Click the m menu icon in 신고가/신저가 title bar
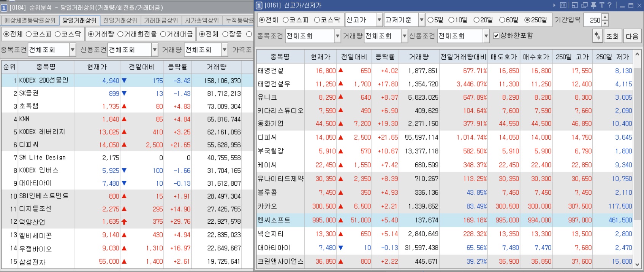Image resolution: width=644 pixels, height=272 pixels. [x=563, y=5]
